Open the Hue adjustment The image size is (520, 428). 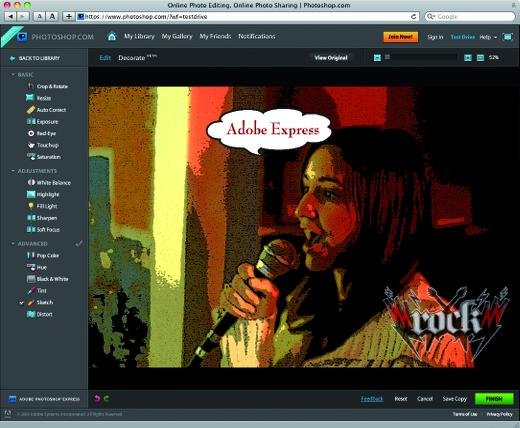click(x=37, y=267)
